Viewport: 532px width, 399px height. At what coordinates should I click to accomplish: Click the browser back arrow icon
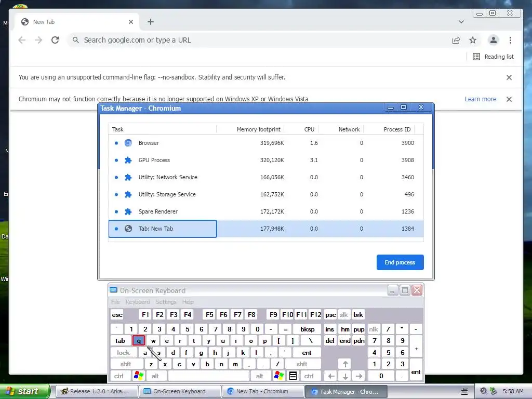tap(22, 40)
